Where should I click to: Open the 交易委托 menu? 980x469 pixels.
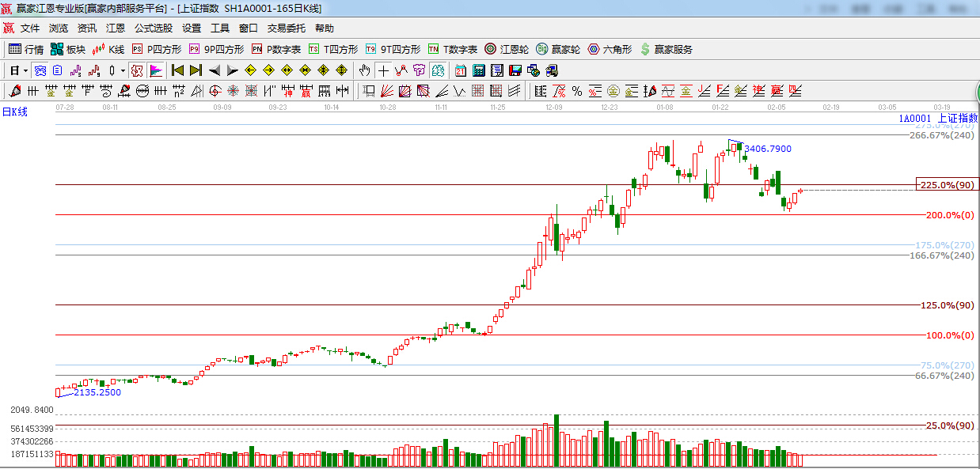[286, 28]
